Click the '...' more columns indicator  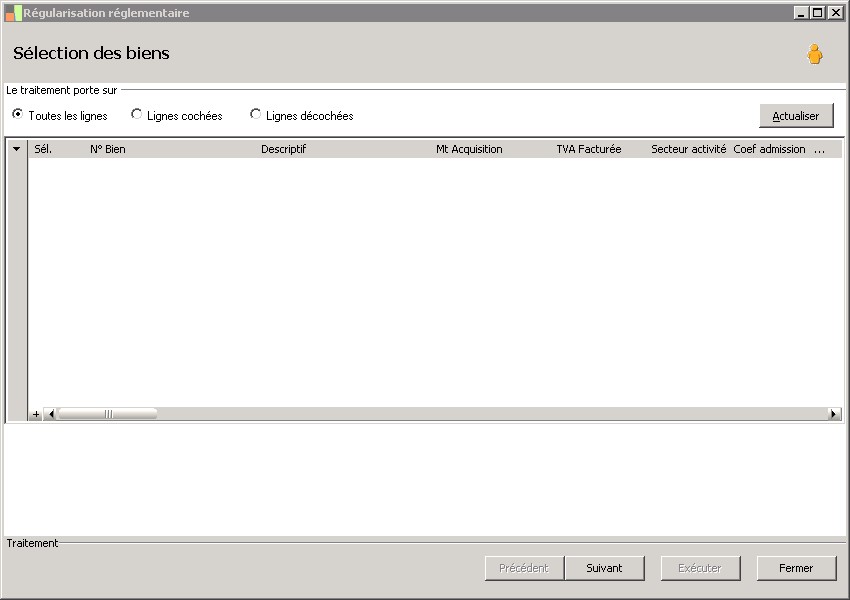pos(820,150)
